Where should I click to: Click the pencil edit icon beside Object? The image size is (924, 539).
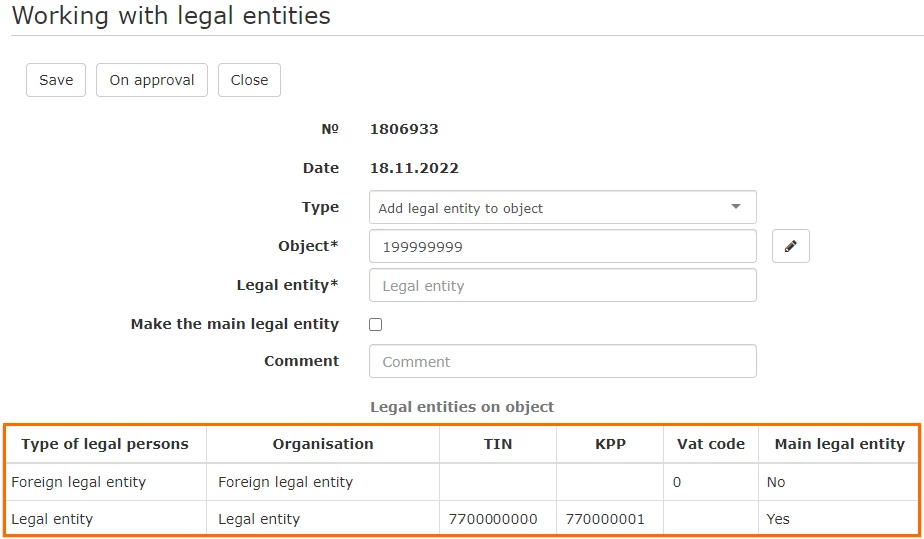[x=790, y=246]
